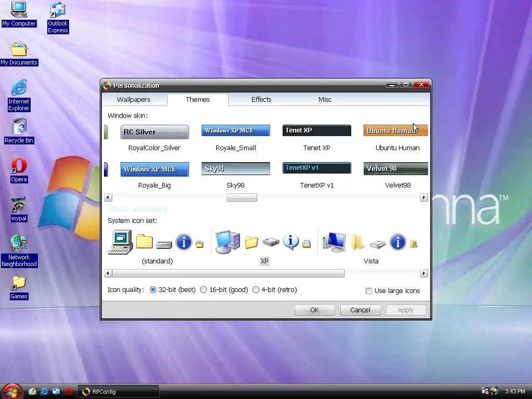Click icon set scrollbar left arrow
Screen dimensions: 532x399
pyautogui.click(x=108, y=273)
